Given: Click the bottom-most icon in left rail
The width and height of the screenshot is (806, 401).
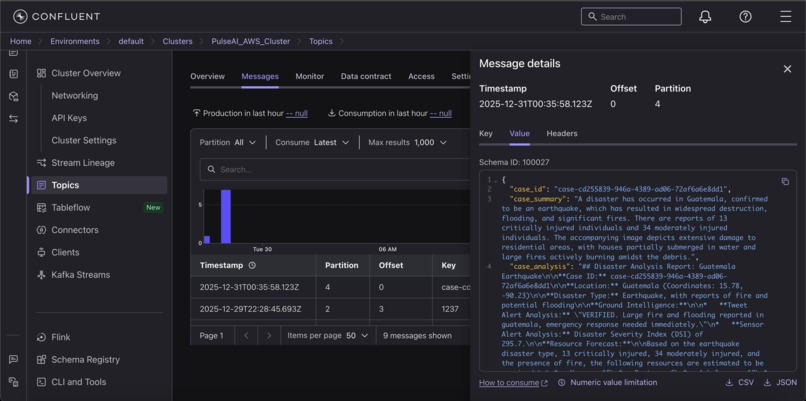Looking at the screenshot, I should point(14,381).
